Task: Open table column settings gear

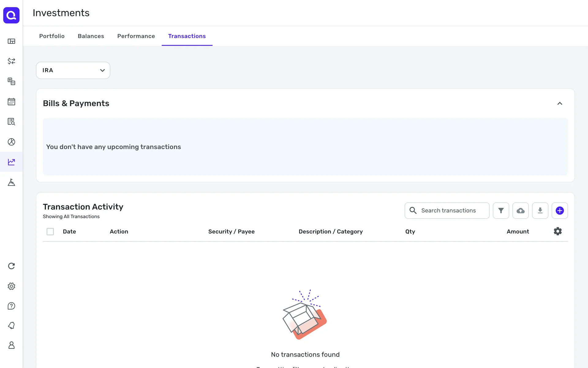Action: pyautogui.click(x=558, y=231)
